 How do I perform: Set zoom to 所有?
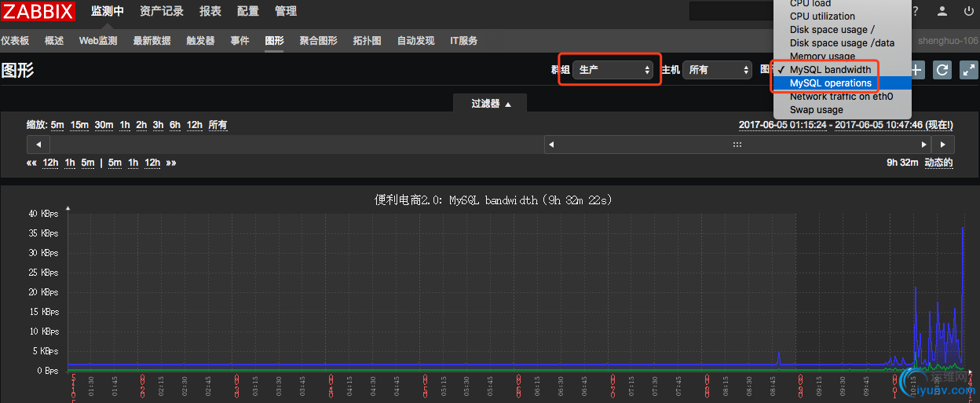tap(218, 125)
